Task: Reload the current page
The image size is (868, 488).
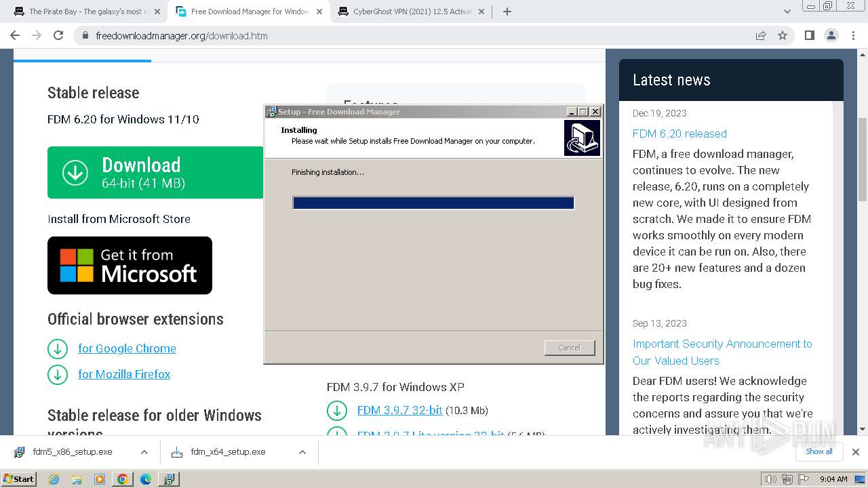Action: point(58,35)
